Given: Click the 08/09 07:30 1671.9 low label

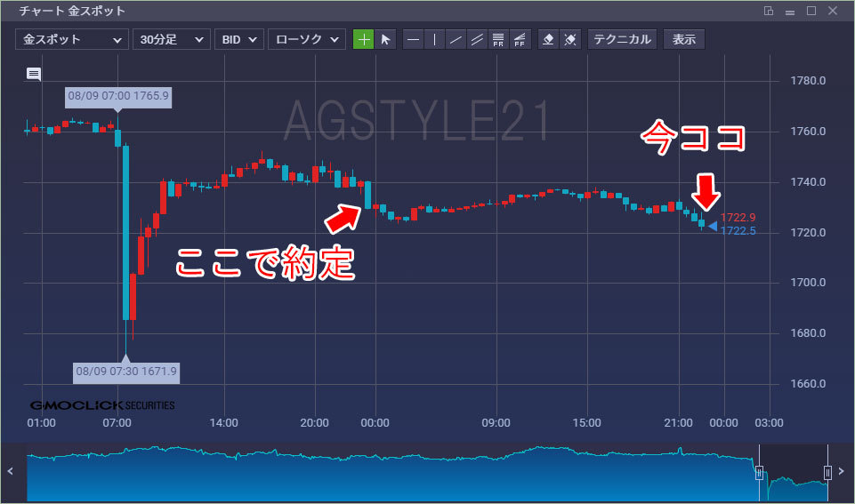Looking at the screenshot, I should pyautogui.click(x=126, y=372).
